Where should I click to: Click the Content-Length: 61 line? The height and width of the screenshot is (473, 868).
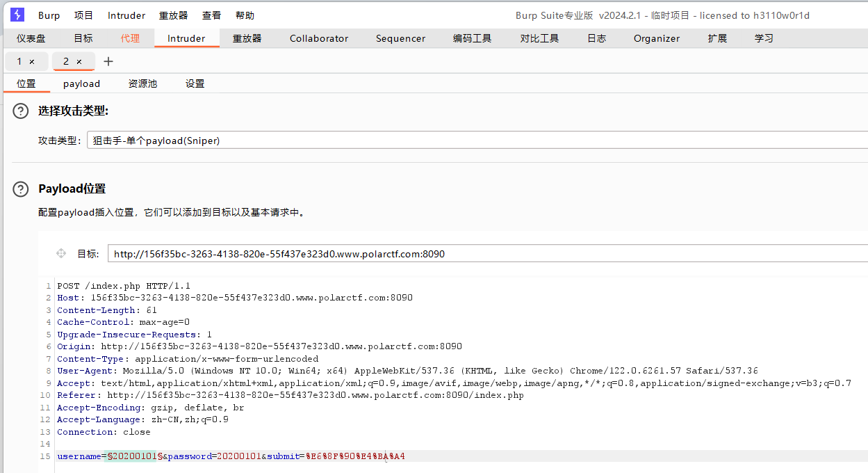[x=107, y=310]
